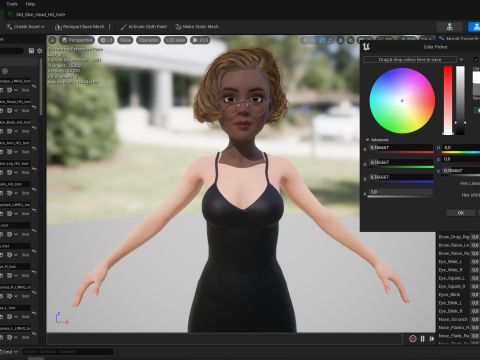Image resolution: width=480 pixels, height=360 pixels.
Task: Click the Eye_Wide_L morph target value
Action: pos(475,262)
